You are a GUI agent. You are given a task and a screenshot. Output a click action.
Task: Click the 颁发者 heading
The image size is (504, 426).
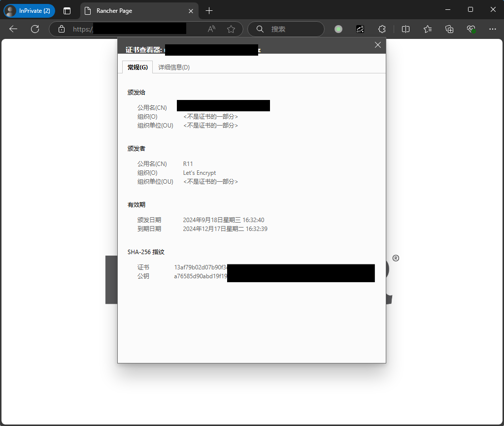pos(136,148)
